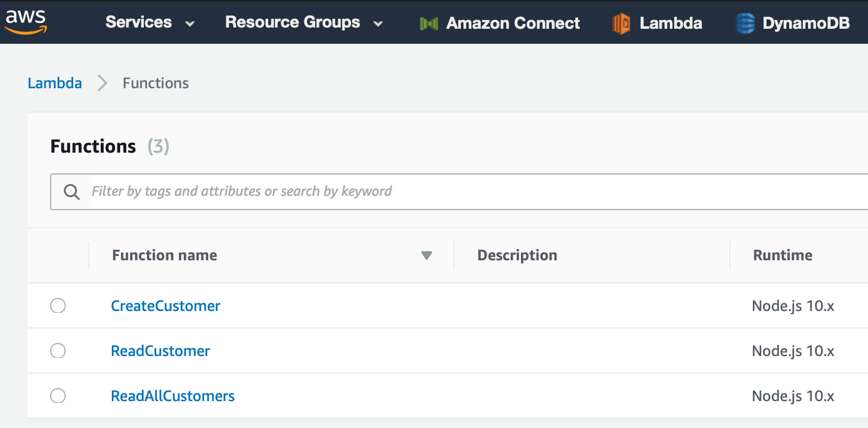Open the CreateCustomer function
Viewport: 868px width, 428px height.
click(166, 306)
